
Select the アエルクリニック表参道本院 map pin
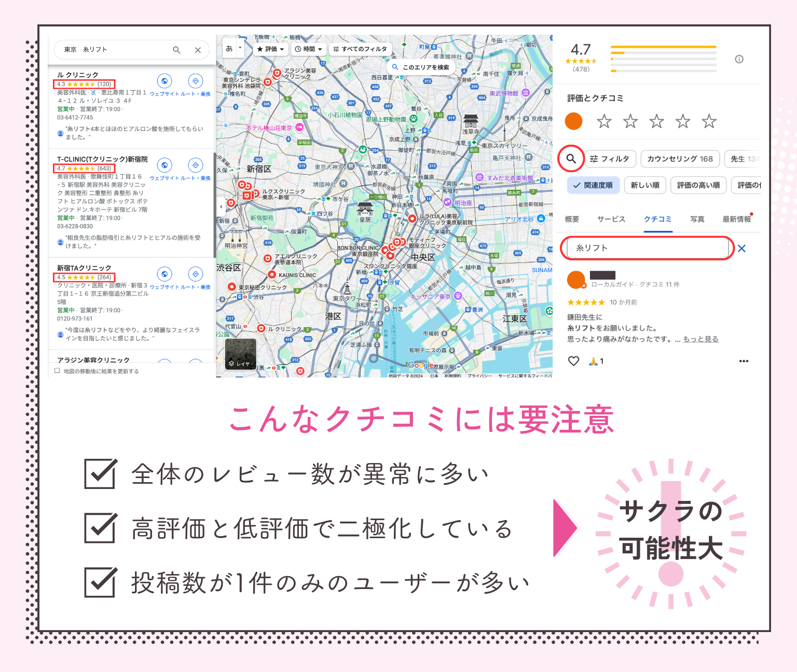(268, 258)
